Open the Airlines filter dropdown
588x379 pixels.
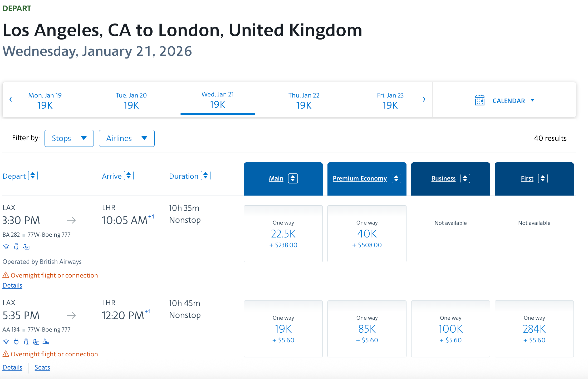[x=127, y=138]
